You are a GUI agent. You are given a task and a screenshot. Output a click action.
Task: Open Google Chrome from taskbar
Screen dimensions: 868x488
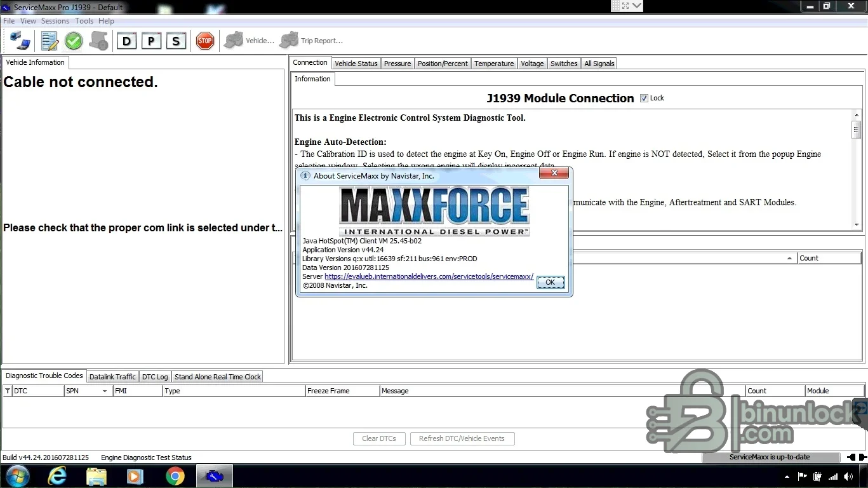(175, 476)
